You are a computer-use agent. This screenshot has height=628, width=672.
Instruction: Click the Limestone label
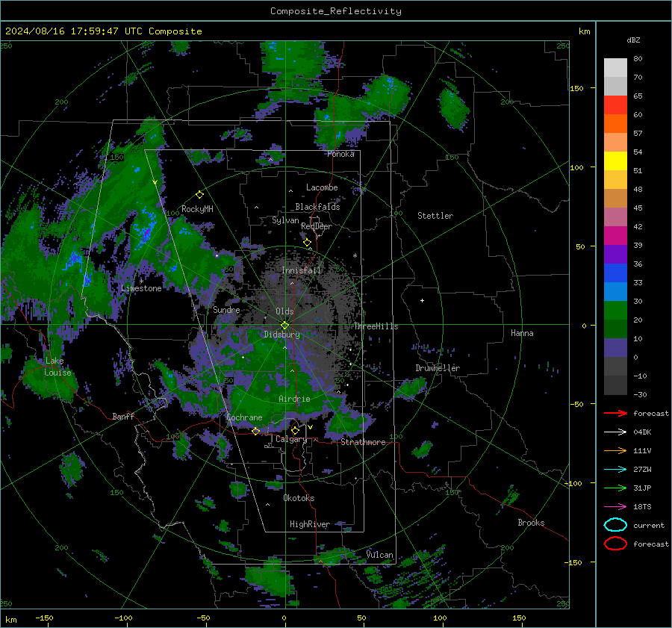[x=141, y=288]
